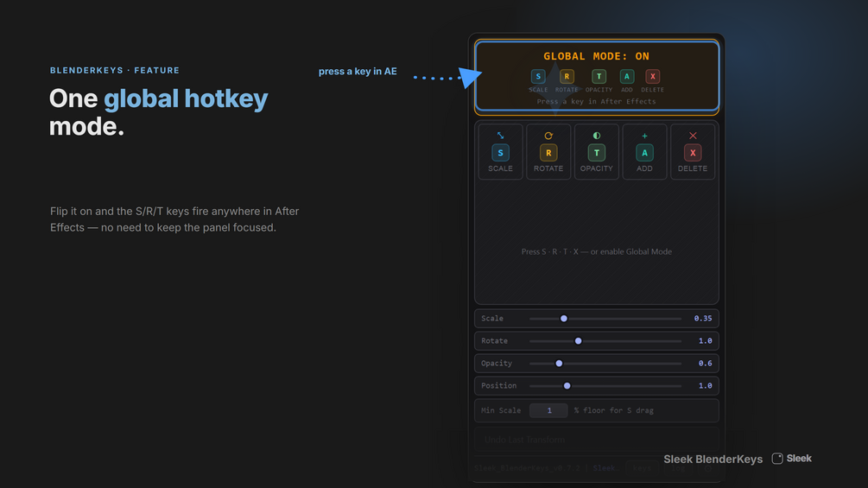
Task: Click the 'Sleek_BlenderKeys_v0.7.2' version text
Action: pos(527,468)
